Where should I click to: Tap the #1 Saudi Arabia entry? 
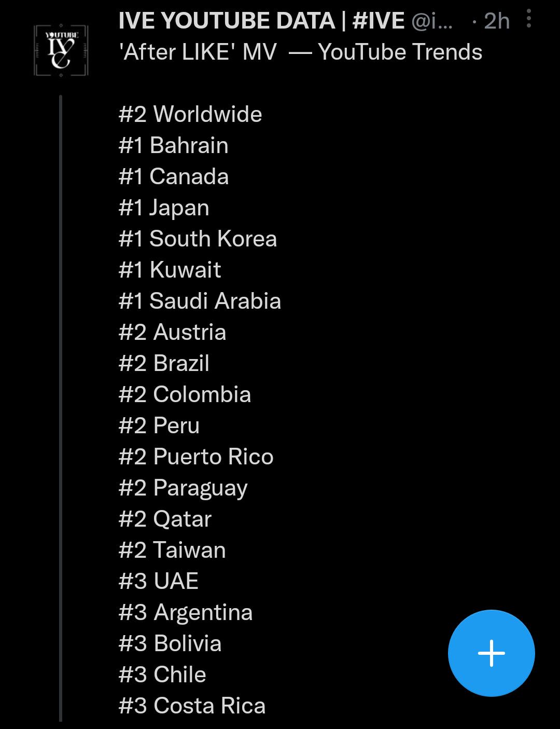tap(200, 301)
